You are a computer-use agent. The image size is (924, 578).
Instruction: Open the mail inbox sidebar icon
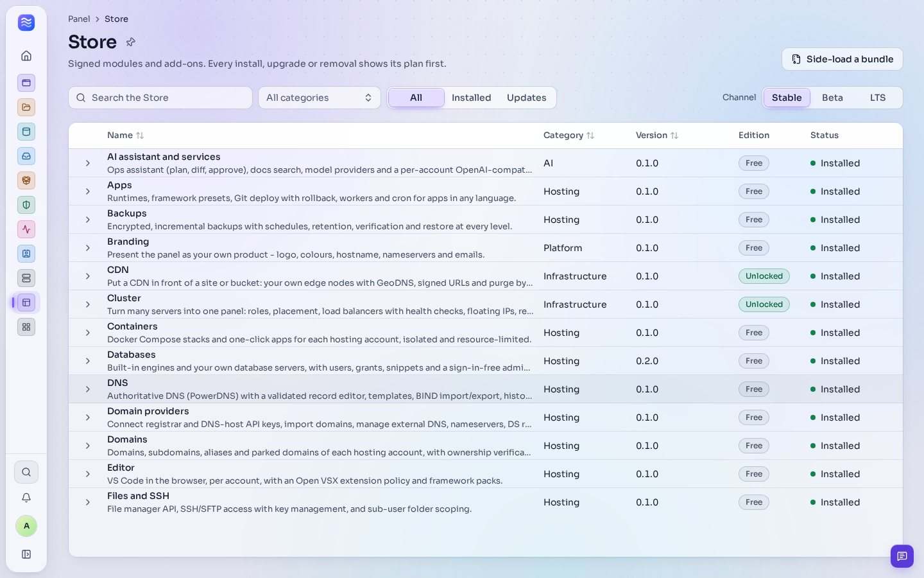[26, 156]
